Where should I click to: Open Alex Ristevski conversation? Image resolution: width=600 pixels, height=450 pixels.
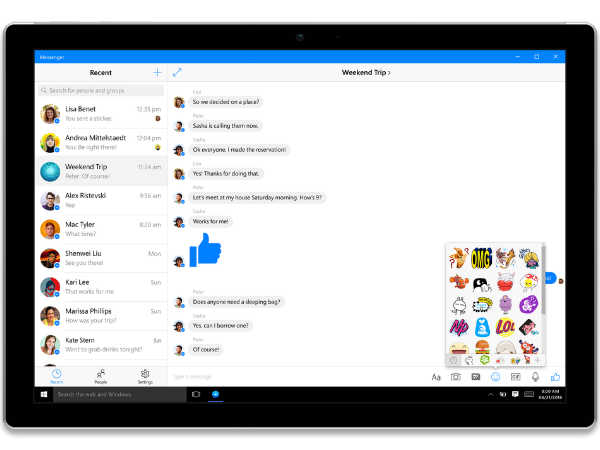pos(101,200)
